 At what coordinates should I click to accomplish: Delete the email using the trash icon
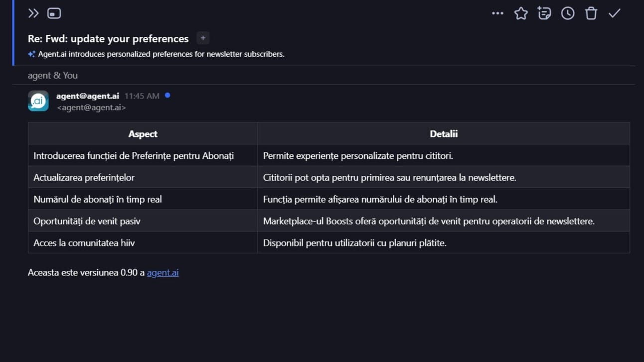coord(591,13)
